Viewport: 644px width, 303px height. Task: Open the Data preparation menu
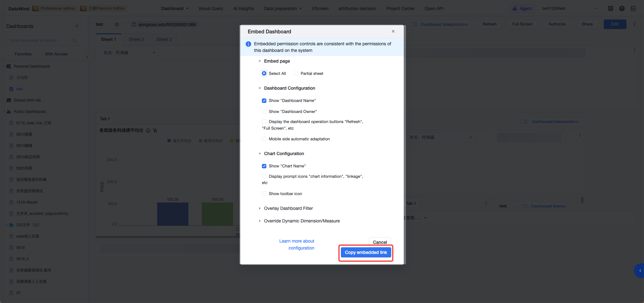(283, 8)
